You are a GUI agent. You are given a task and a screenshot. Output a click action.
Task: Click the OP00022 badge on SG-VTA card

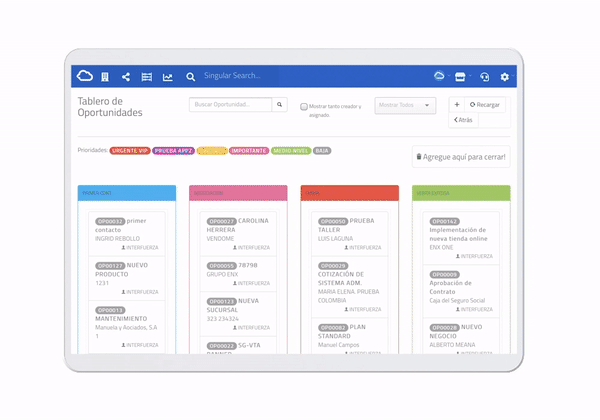pos(222,346)
